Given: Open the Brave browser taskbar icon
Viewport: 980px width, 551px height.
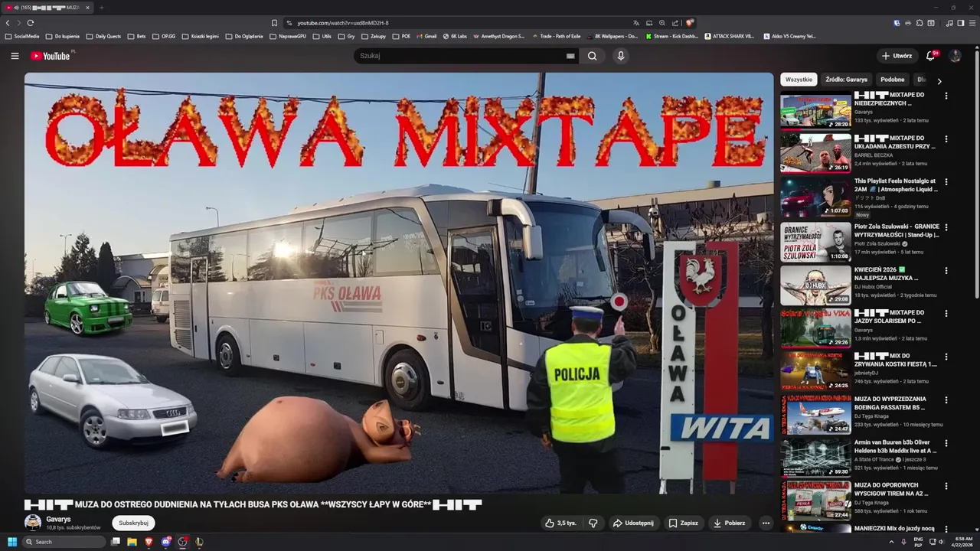Looking at the screenshot, I should tap(149, 542).
